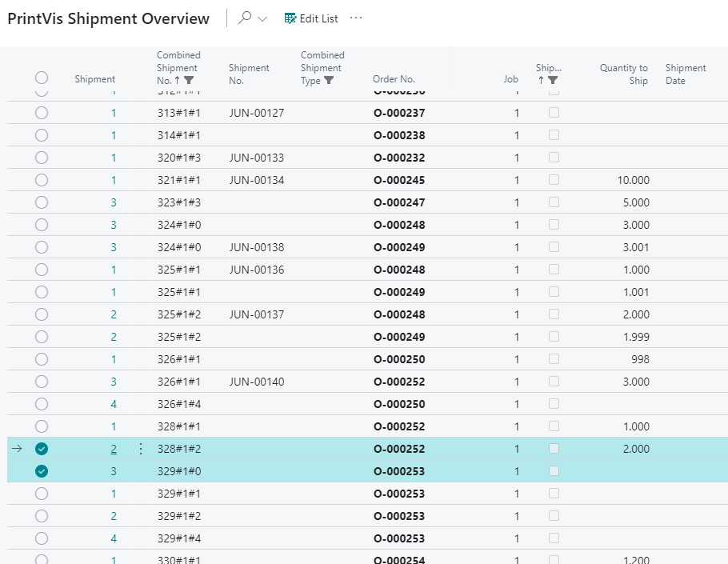Open Shipment link 1 in row 313#1#1
The image size is (728, 564).
coord(114,114)
